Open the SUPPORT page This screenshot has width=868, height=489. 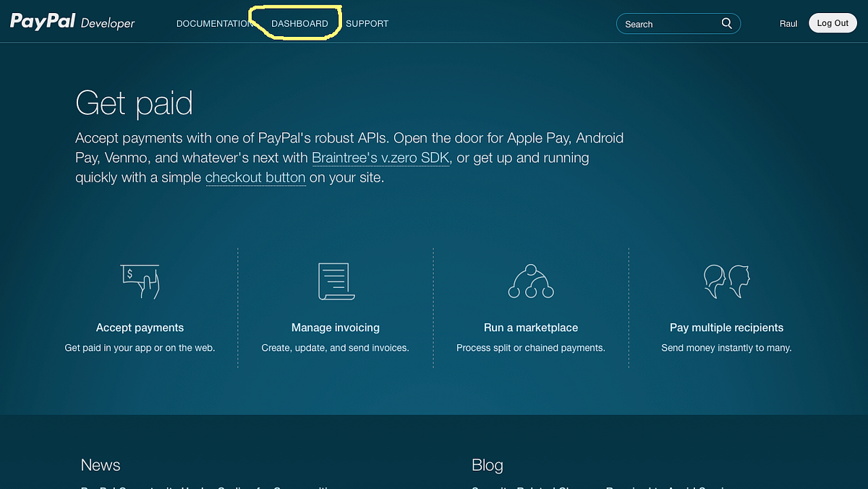(367, 23)
